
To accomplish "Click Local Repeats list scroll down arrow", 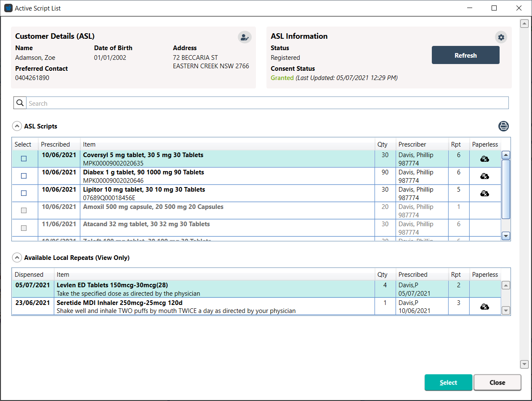I will coord(506,310).
